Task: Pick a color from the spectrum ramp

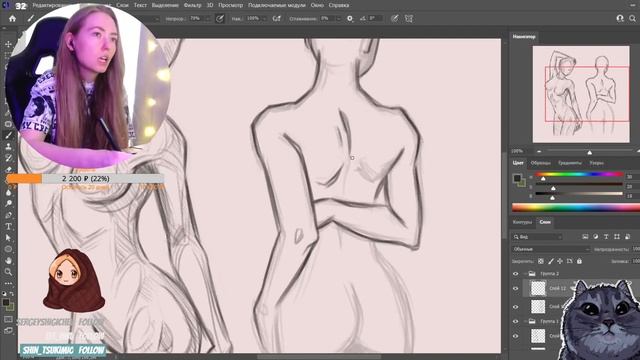Action: click(x=576, y=207)
